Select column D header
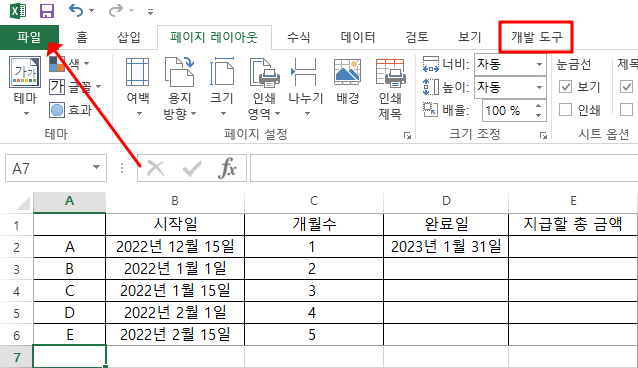 click(x=446, y=201)
